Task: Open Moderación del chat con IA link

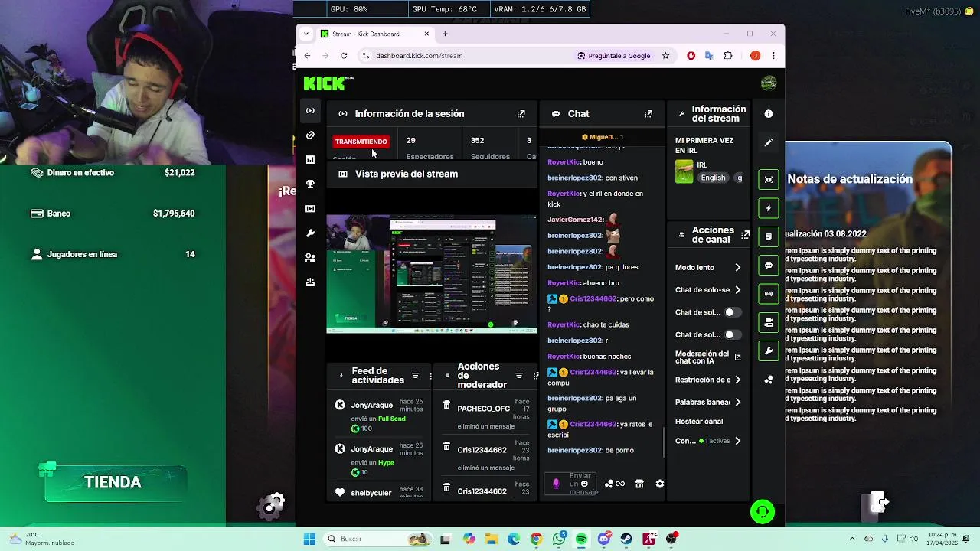Action: pos(708,357)
